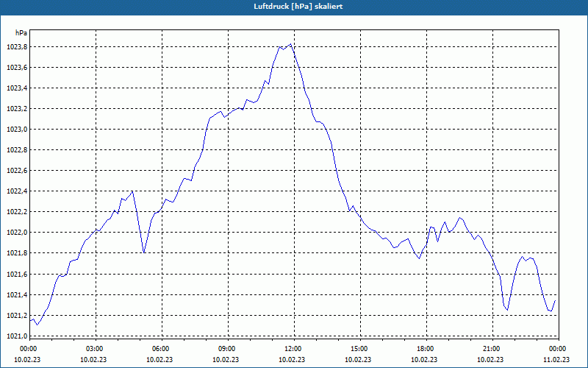Click the y-axis label 1021,8
The width and height of the screenshot is (588, 368).
(x=17, y=253)
